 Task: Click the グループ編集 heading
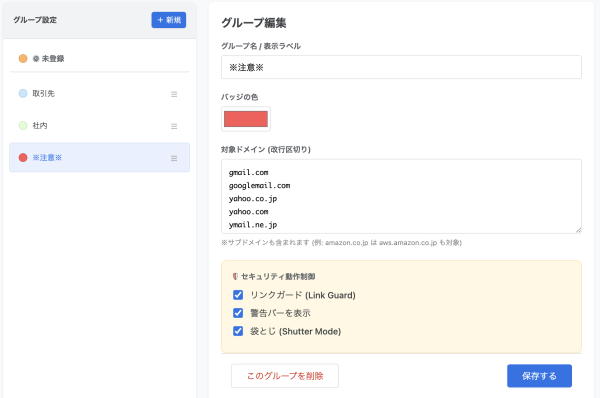pos(254,23)
